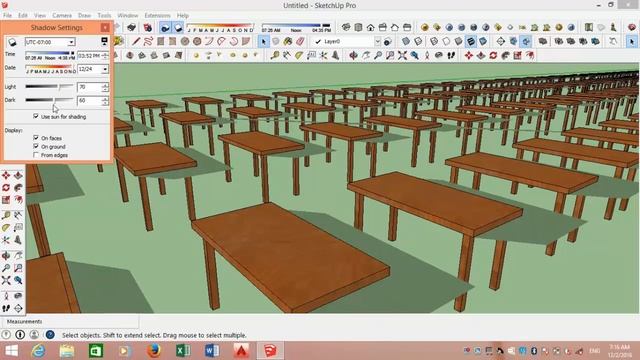Open the File menu
The width and height of the screenshot is (640, 360).
coord(7,15)
